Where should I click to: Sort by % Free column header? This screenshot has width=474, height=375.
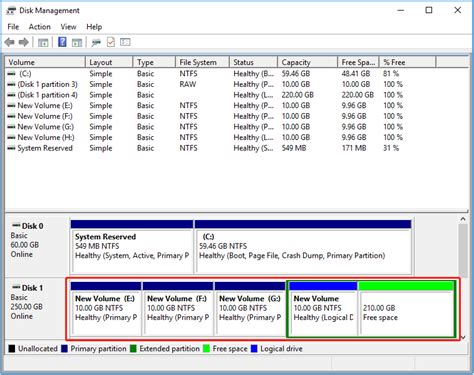pos(407,62)
